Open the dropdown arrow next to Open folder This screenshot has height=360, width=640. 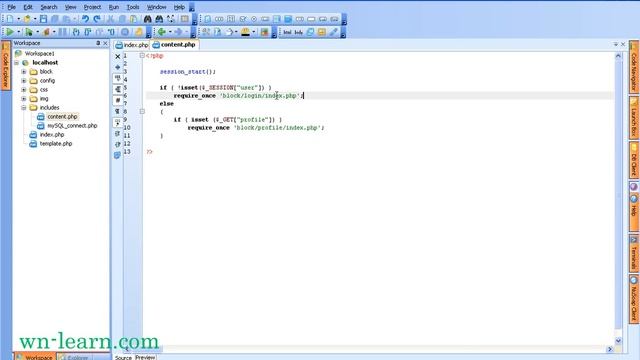[35, 19]
